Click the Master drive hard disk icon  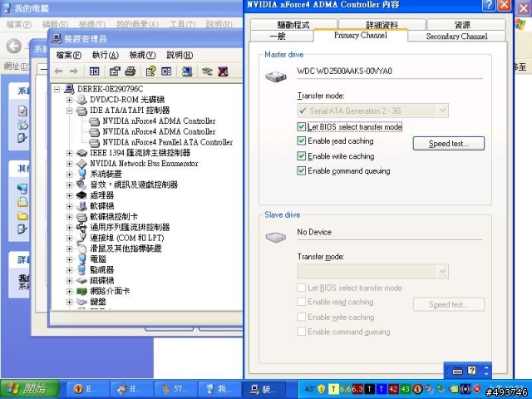point(276,76)
